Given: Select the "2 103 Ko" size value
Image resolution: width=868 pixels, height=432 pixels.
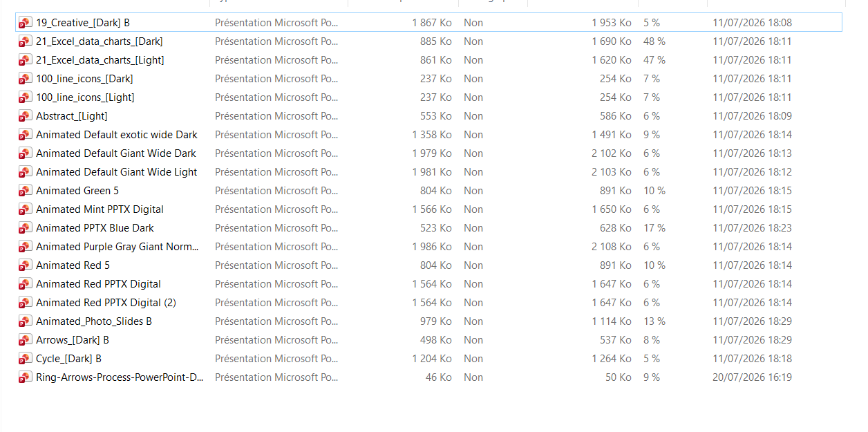Looking at the screenshot, I should 612,172.
